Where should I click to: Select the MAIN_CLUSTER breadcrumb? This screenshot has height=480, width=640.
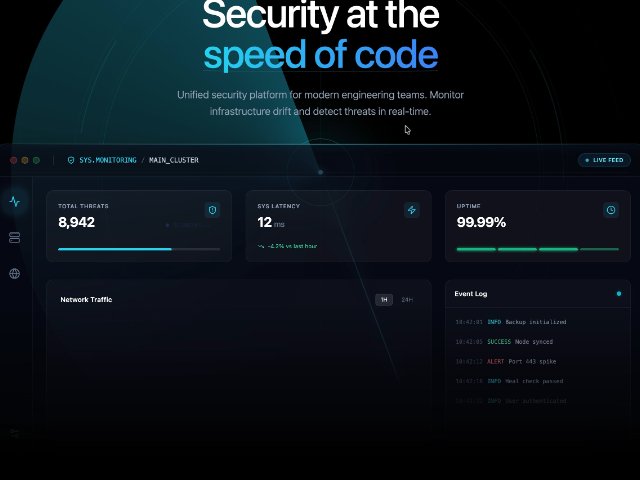[x=173, y=160]
